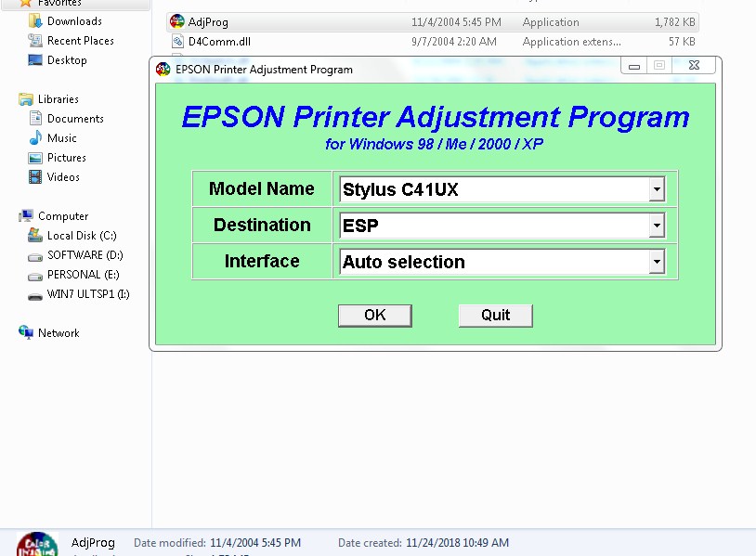The height and width of the screenshot is (556, 756).
Task: Select Computer label in sidebar
Action: (x=63, y=216)
